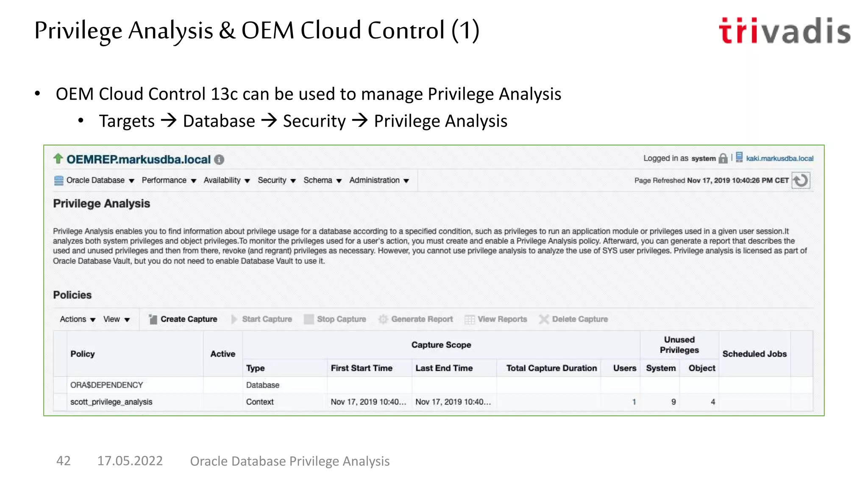
Task: Click the Create Capture button label
Action: click(189, 319)
